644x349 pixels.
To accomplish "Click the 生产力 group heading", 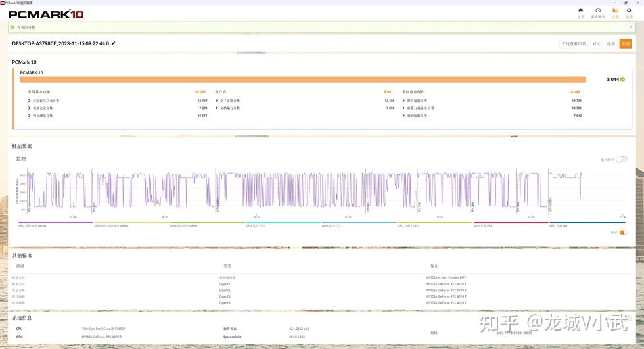I will (x=221, y=92).
